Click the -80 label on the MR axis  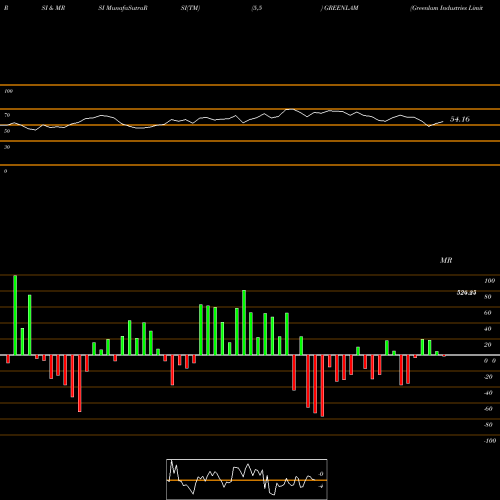488,425
